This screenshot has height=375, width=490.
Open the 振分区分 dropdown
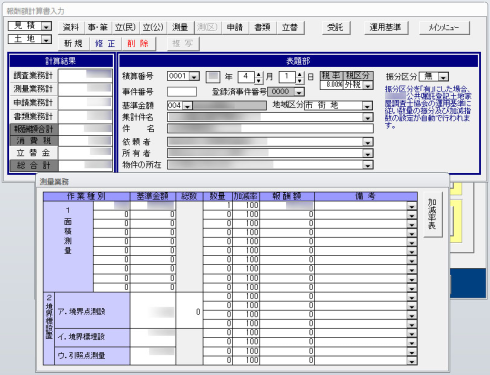(x=443, y=77)
